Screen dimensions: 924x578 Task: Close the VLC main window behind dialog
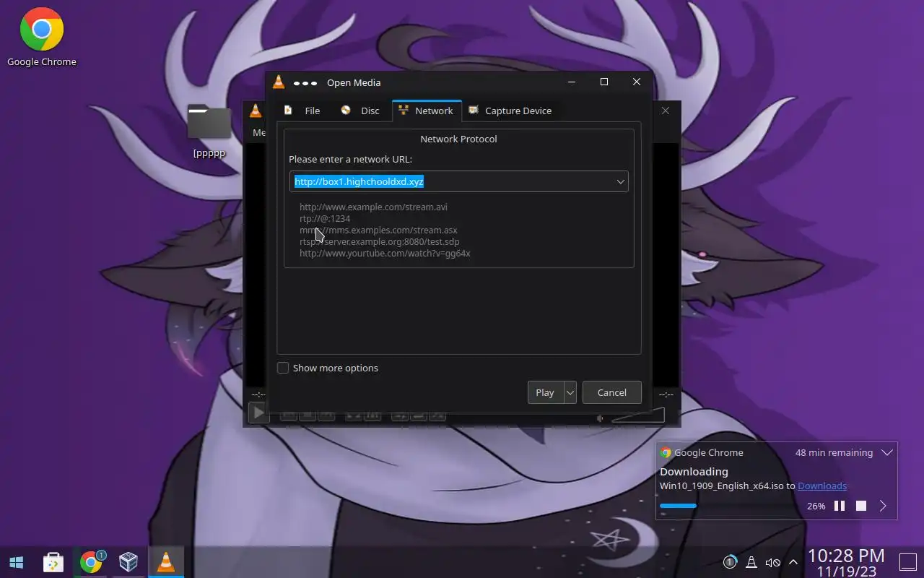(666, 111)
